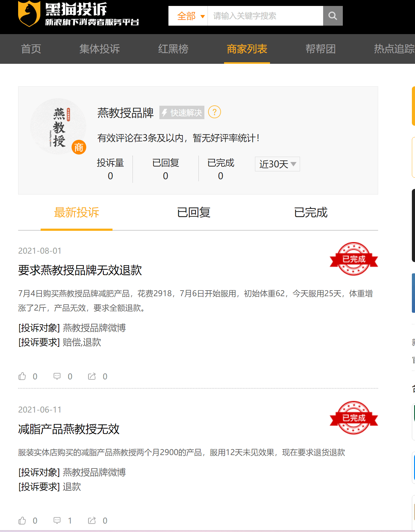The height and width of the screenshot is (532, 415).
Task: Open the 全部 search category dropdown
Action: pyautogui.click(x=188, y=16)
